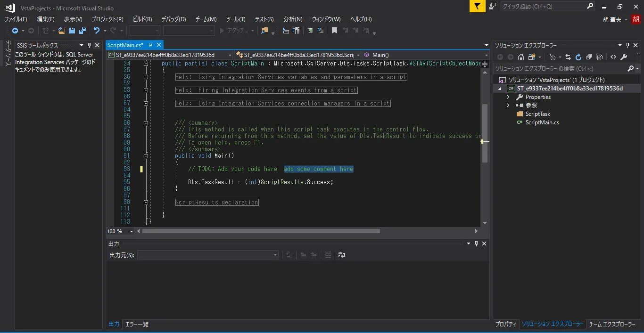
Task: Undo the last edit with the undo arrow
Action: pos(96,31)
